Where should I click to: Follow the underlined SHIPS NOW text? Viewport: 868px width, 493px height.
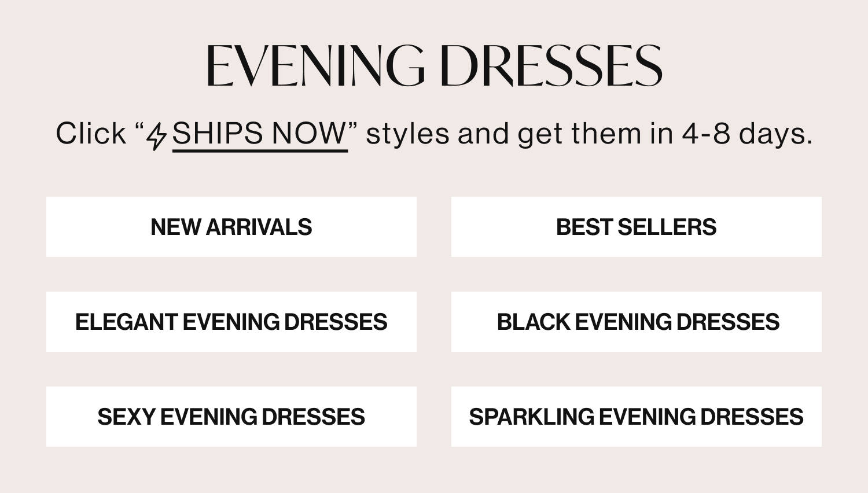(x=259, y=134)
